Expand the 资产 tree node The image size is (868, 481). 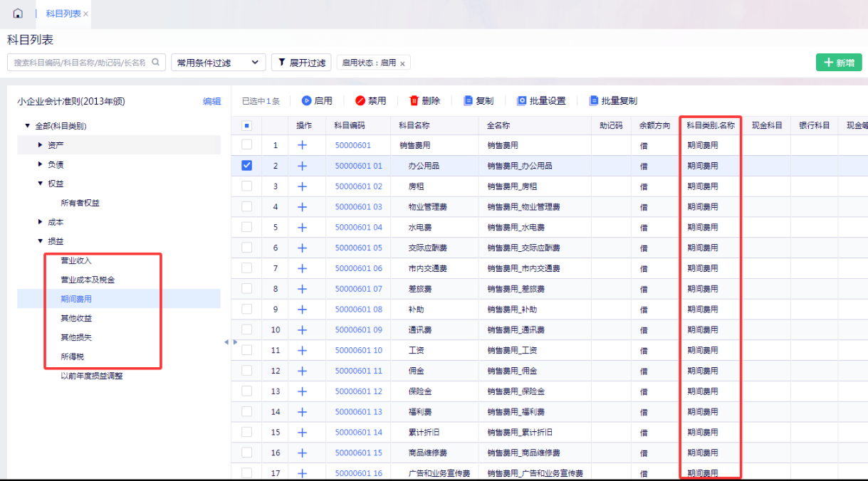pyautogui.click(x=40, y=145)
